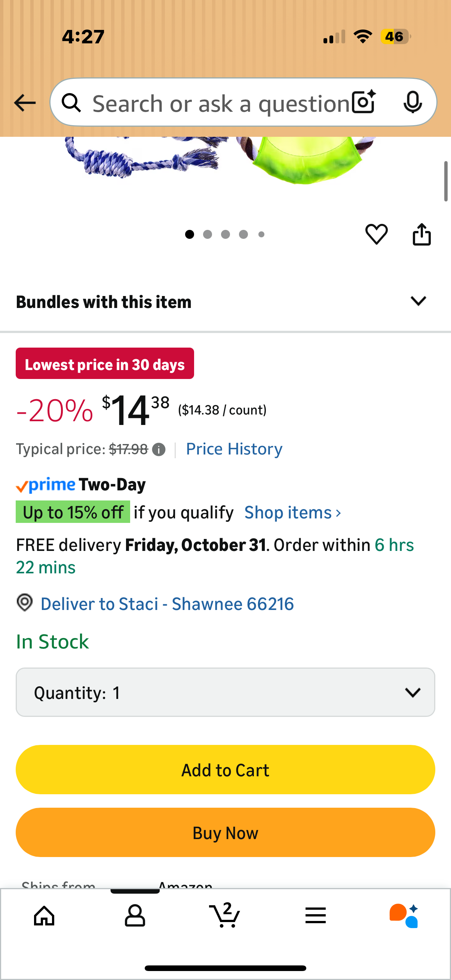This screenshot has width=451, height=980.
Task: Open Price History
Action: point(234,449)
